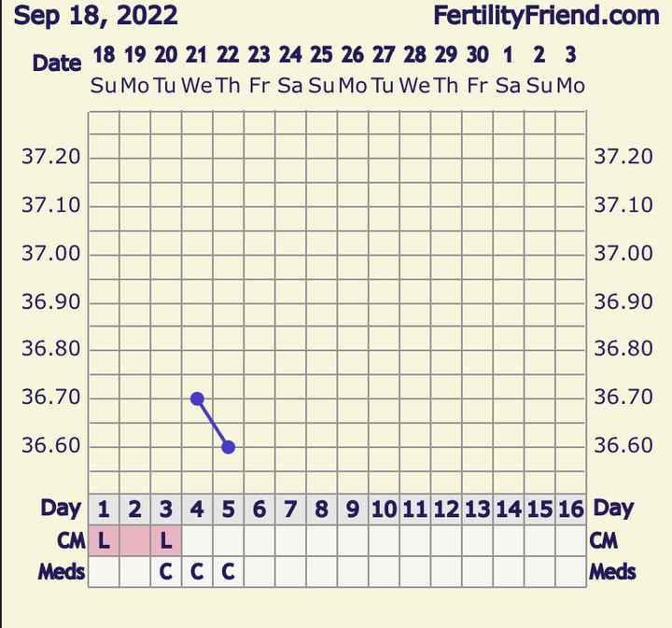Open the Meds 'C' entry under day 5
672x628 pixels.
[x=229, y=571]
